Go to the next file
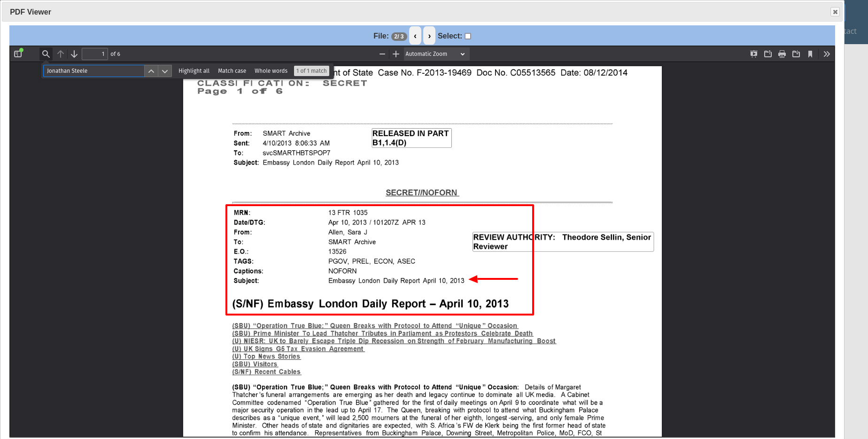Viewport: 868px width, 439px height. 429,36
